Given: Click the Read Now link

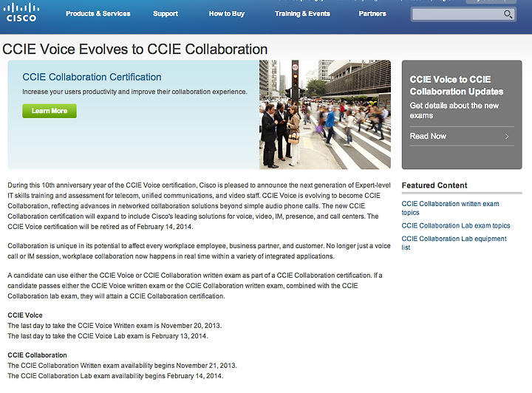Looking at the screenshot, I should [x=428, y=136].
